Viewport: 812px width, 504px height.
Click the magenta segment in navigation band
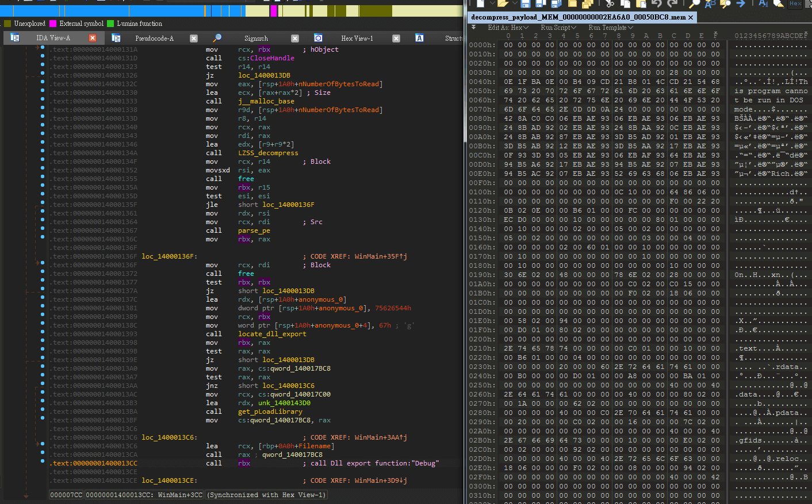click(274, 10)
